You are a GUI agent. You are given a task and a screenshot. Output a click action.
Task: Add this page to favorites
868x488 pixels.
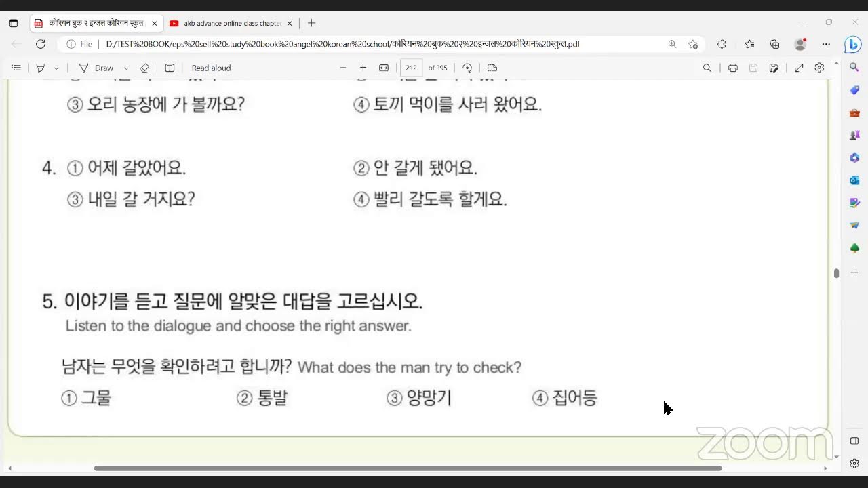tap(692, 44)
